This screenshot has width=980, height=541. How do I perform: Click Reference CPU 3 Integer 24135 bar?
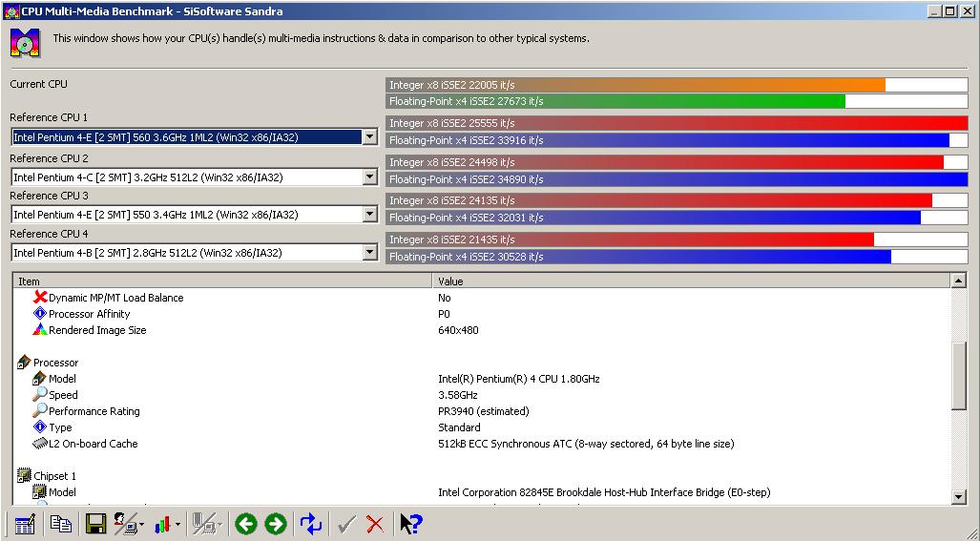(659, 200)
